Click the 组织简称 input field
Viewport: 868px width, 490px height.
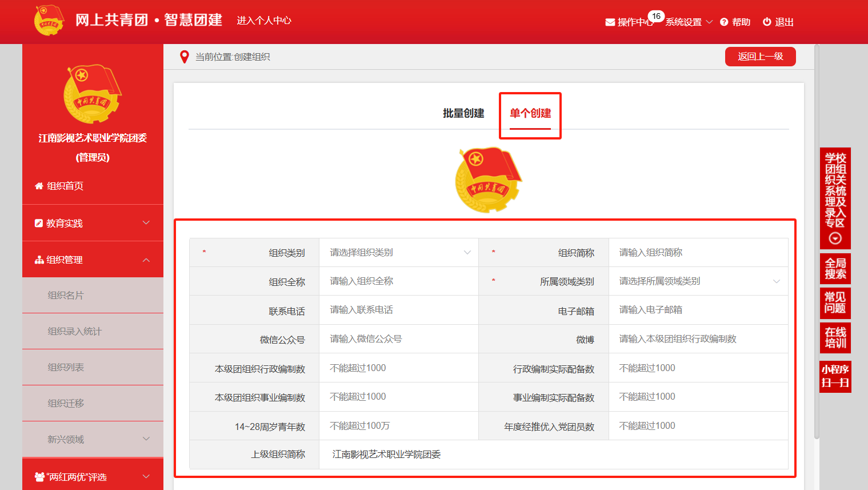tap(698, 253)
